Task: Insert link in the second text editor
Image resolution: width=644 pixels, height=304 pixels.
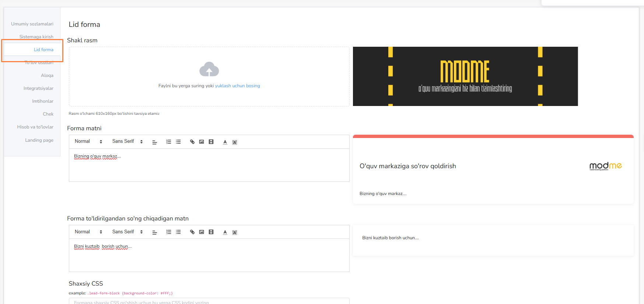Action: point(192,232)
